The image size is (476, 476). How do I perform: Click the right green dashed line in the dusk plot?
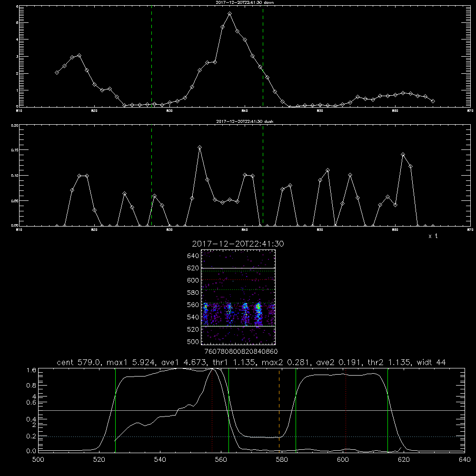(263, 176)
